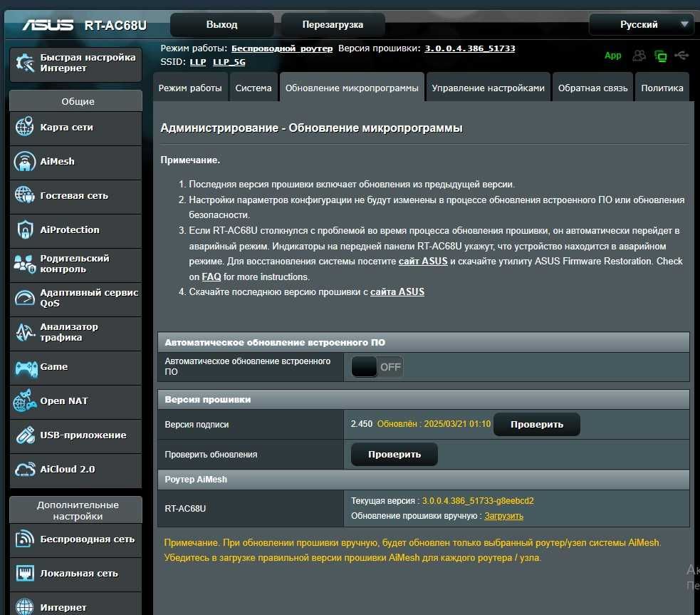Open Беспроводная сеть menu item
Screen dimensions: 700x615
click(x=75, y=539)
